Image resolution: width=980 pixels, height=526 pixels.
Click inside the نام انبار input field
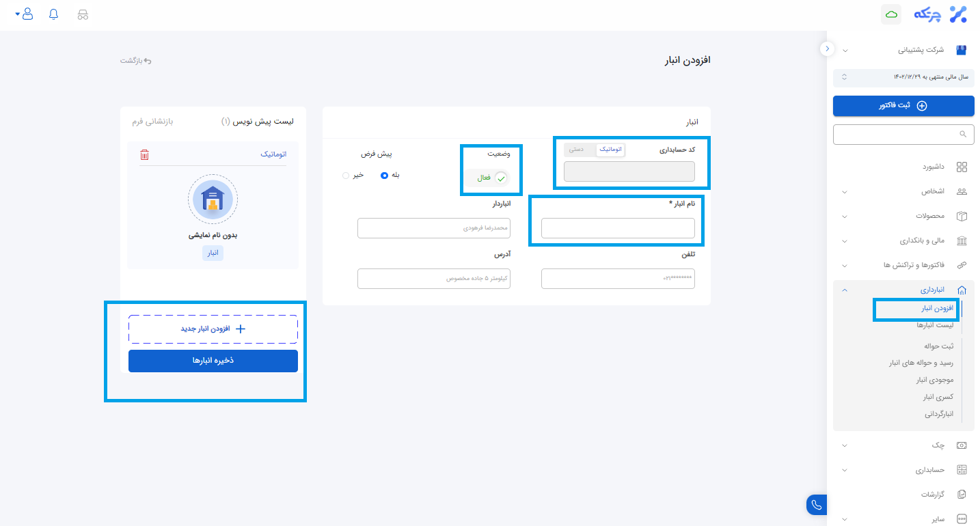pyautogui.click(x=618, y=228)
